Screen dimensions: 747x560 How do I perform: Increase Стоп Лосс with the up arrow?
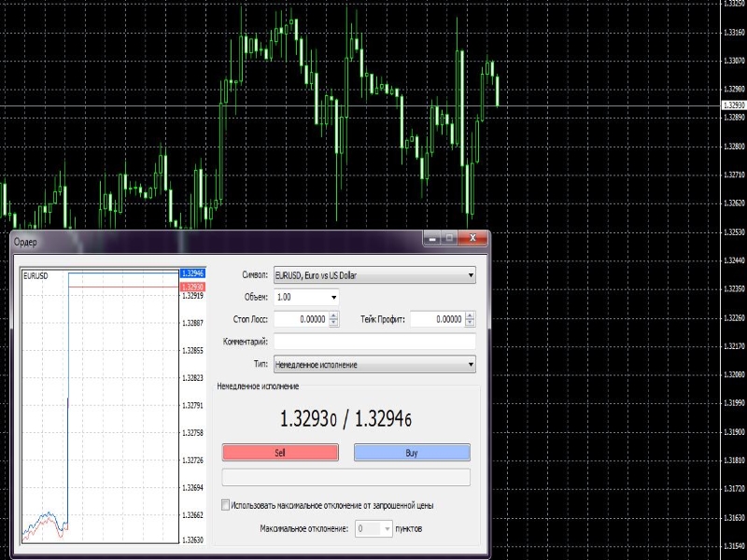pos(334,315)
